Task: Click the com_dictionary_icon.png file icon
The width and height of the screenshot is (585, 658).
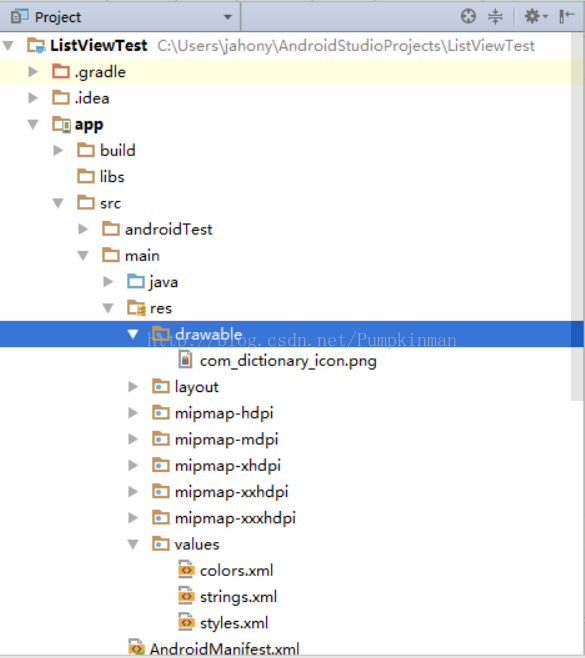Action: coord(185,360)
